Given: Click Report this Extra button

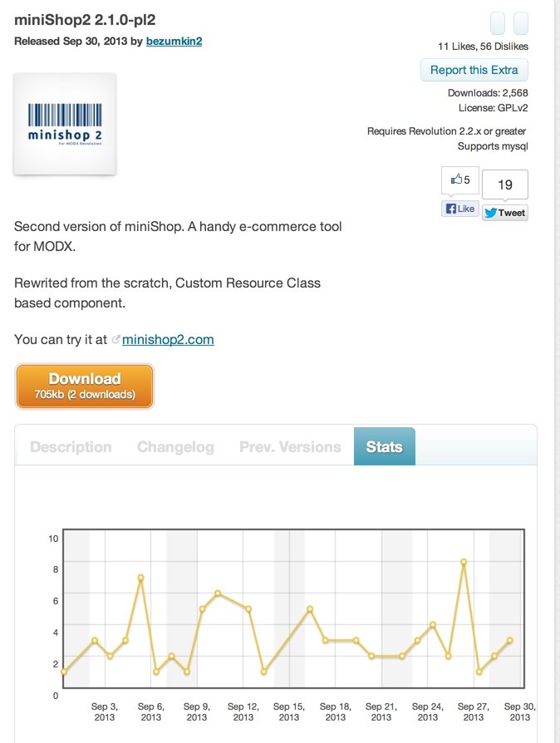Looking at the screenshot, I should point(474,70).
